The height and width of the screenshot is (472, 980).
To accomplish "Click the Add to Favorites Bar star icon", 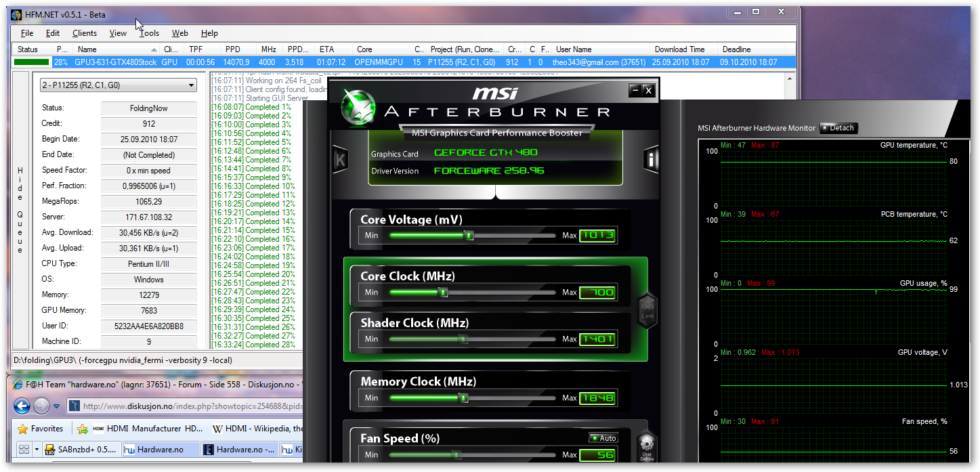I will coord(83,429).
